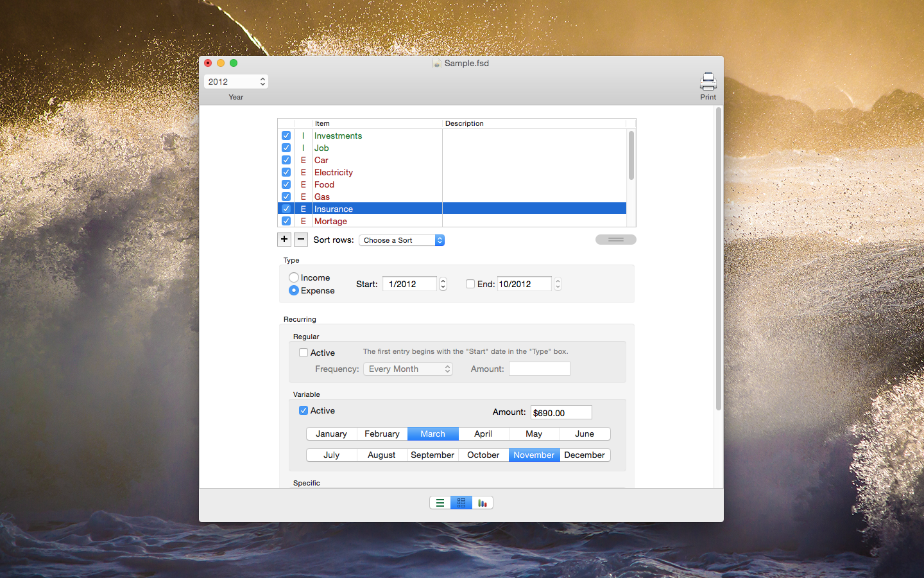Enable the Regular recurring Active checkbox
This screenshot has width=924, height=578.
[x=304, y=353]
